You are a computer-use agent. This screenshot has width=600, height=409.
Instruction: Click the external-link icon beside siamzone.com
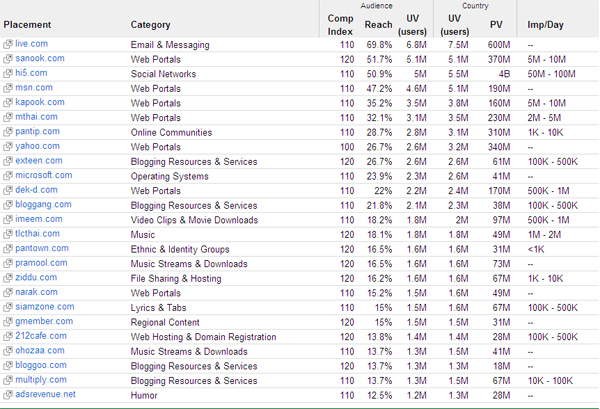click(8, 307)
